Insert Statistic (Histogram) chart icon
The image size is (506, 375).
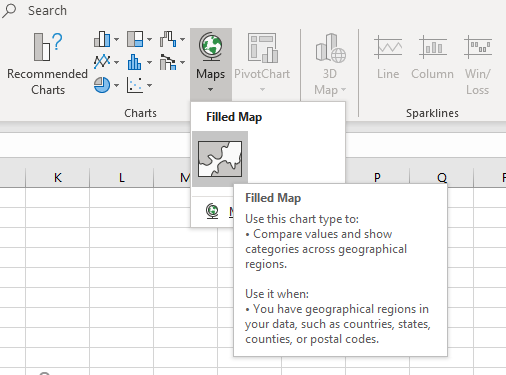point(135,62)
